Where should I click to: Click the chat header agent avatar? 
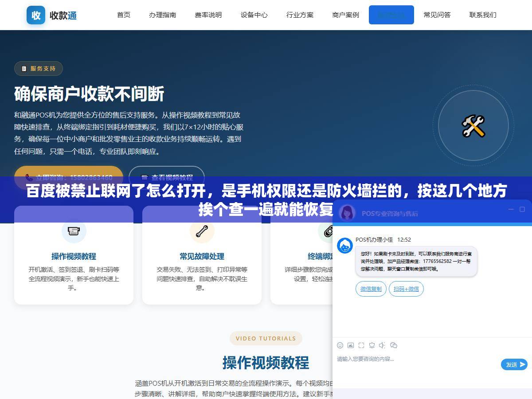tap(347, 213)
